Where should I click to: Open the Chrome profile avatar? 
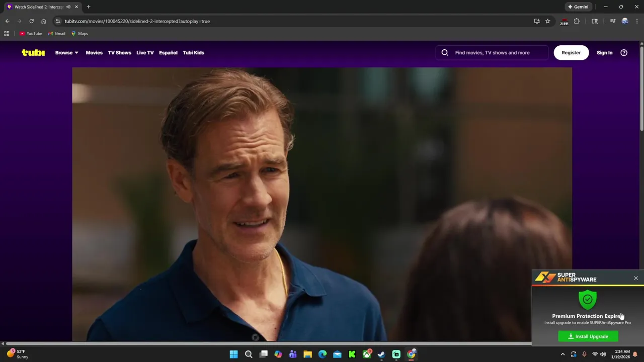tap(625, 21)
